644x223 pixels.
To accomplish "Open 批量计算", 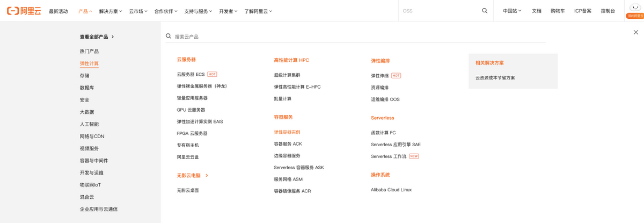I will pyautogui.click(x=283, y=99).
